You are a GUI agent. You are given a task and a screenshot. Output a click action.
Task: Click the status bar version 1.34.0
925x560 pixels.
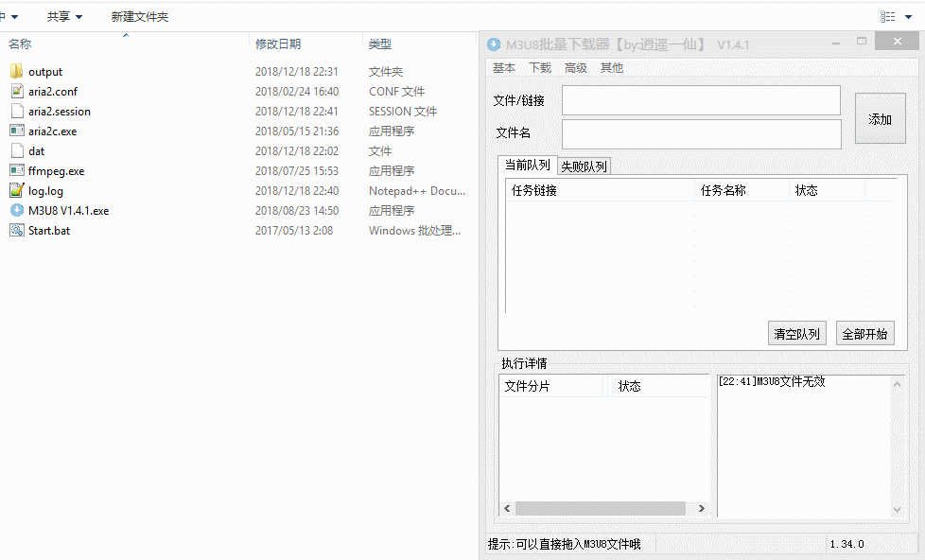847,544
